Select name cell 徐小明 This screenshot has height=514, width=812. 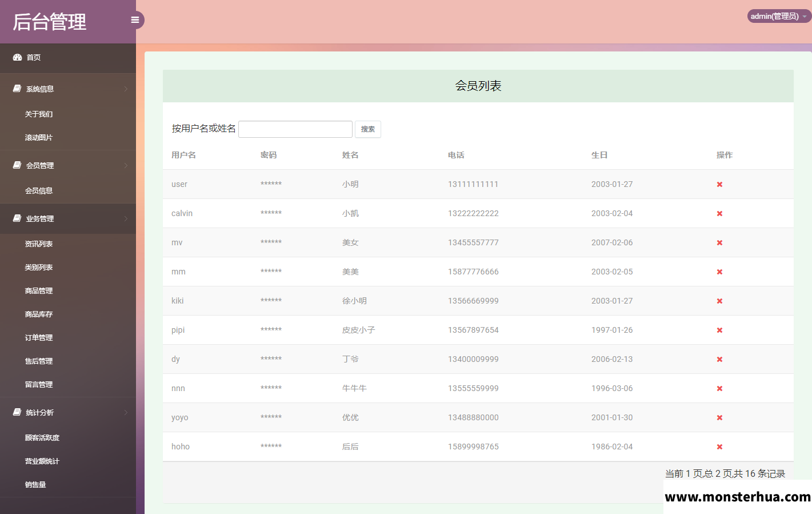tap(354, 301)
